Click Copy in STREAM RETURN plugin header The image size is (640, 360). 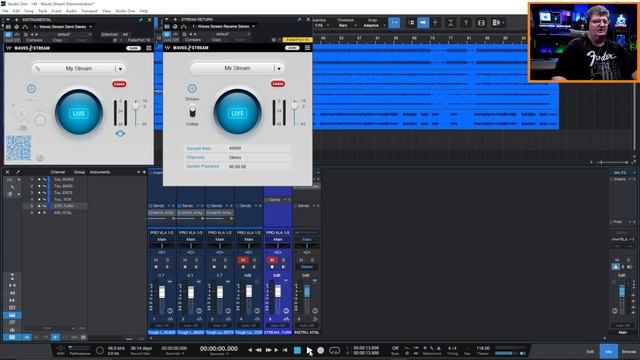pos(216,40)
